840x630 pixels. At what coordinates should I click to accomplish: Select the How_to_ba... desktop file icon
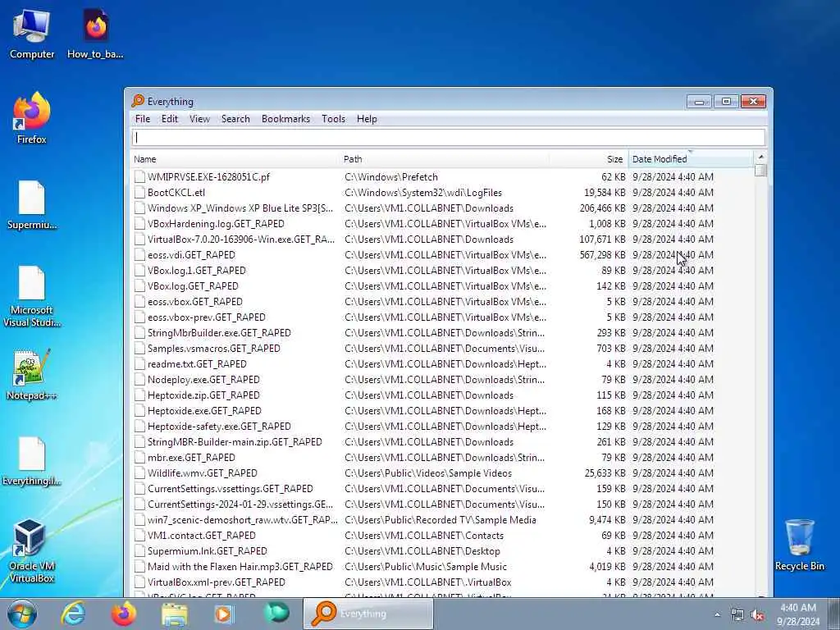[x=95, y=34]
